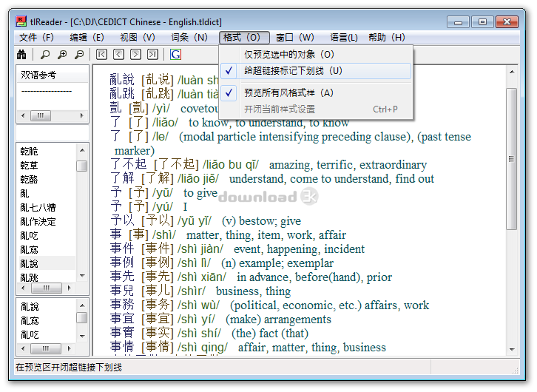Open the 帮助 (H) menu
The height and width of the screenshot is (392, 537).
tap(387, 37)
